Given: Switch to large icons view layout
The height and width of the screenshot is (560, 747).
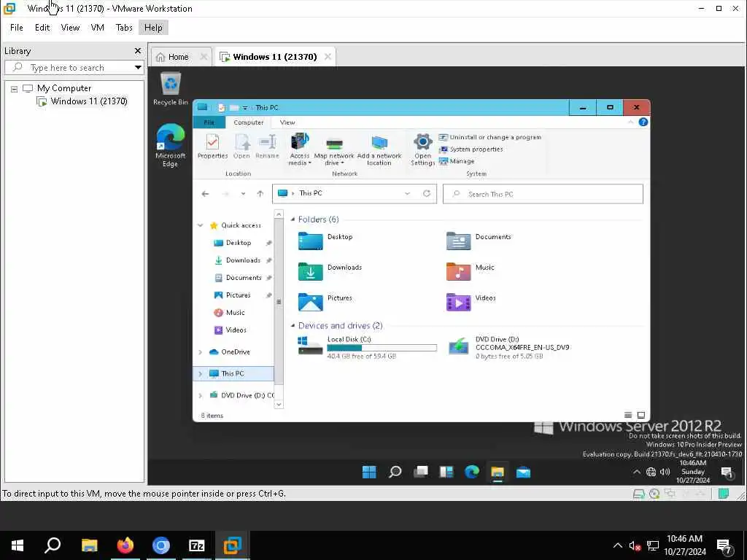Looking at the screenshot, I should coord(641,415).
